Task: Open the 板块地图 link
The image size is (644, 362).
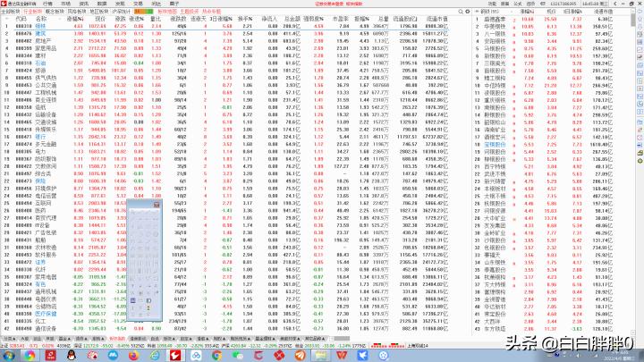Action: coord(167,12)
